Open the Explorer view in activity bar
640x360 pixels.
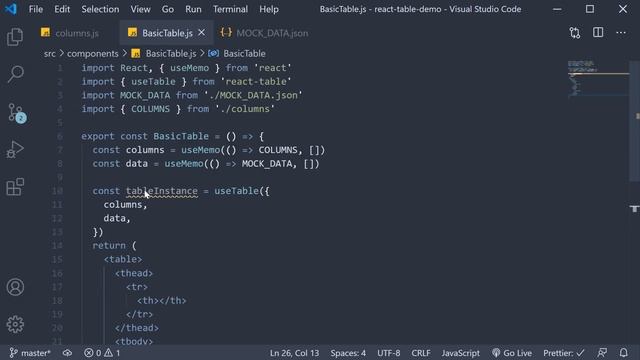coord(15,37)
